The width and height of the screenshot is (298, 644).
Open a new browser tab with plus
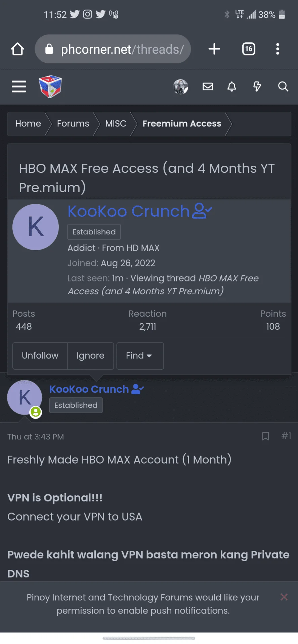pyautogui.click(x=214, y=49)
